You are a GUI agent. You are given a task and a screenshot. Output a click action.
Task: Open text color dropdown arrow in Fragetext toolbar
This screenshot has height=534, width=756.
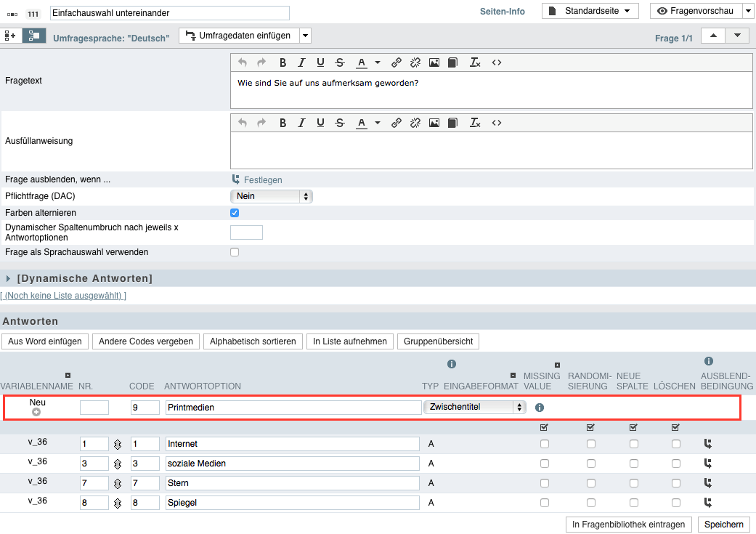(378, 62)
